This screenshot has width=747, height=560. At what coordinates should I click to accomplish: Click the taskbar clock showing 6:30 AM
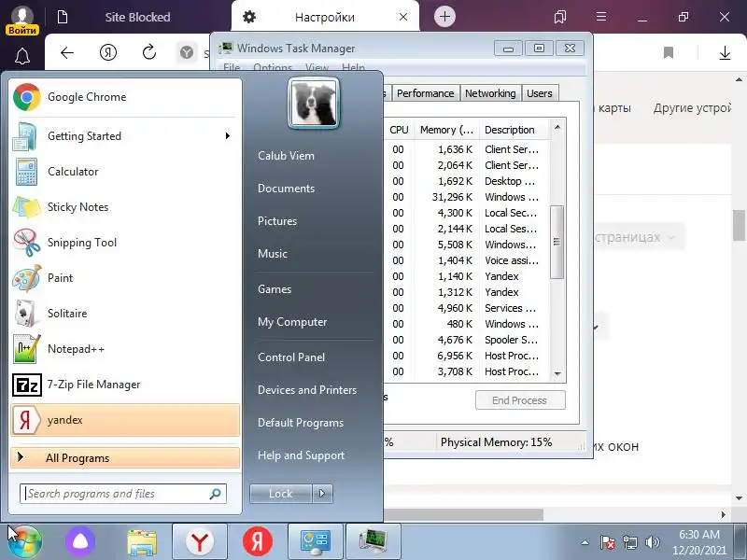pyautogui.click(x=698, y=542)
